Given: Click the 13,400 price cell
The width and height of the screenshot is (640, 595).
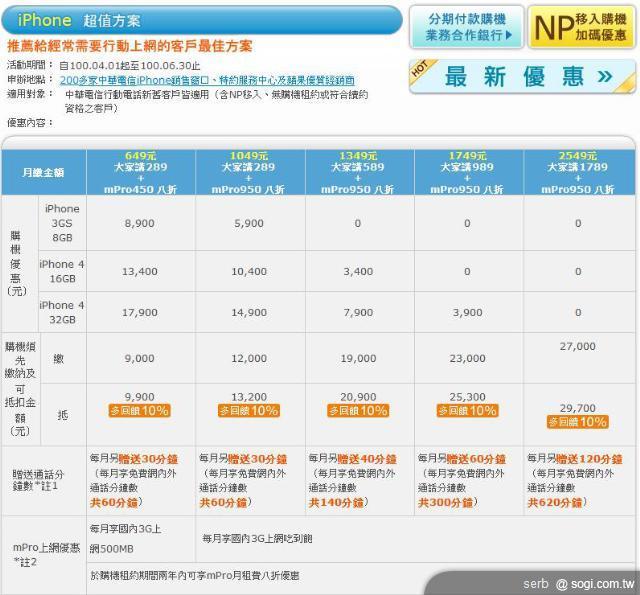Looking at the screenshot, I should pyautogui.click(x=140, y=271).
